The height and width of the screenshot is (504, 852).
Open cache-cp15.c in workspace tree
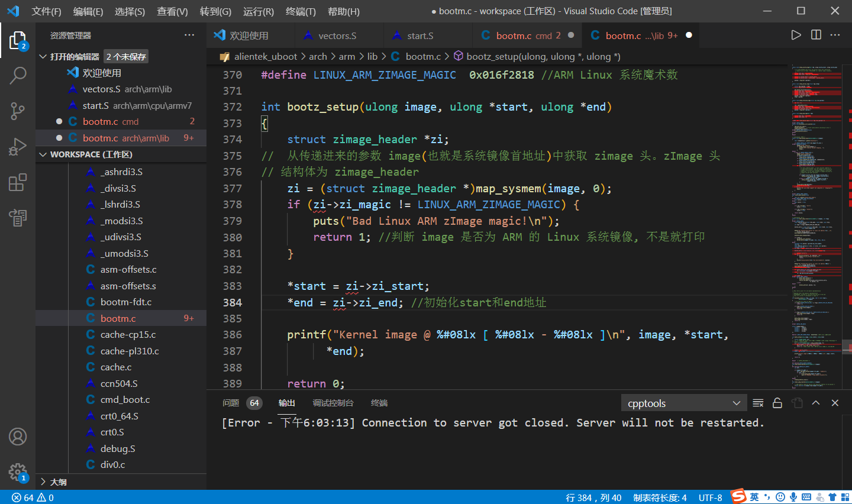(121, 334)
